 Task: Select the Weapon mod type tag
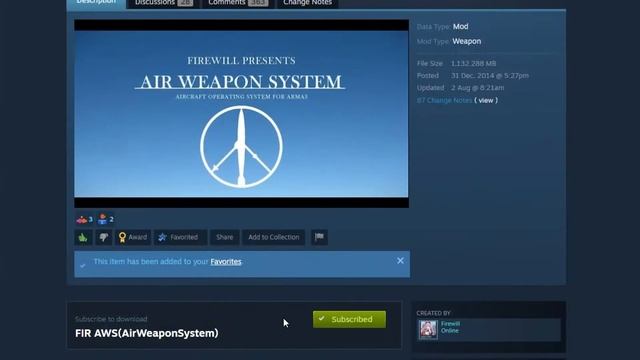467,41
